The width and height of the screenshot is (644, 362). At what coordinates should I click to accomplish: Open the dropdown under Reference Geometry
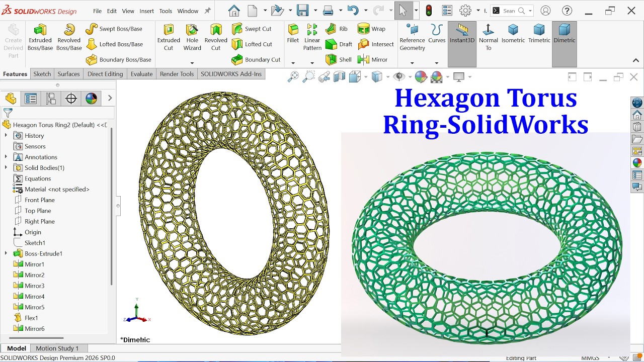tap(412, 63)
